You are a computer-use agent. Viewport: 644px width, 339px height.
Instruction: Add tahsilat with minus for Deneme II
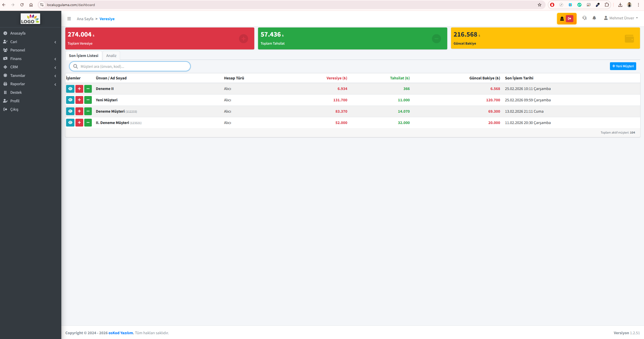click(88, 89)
